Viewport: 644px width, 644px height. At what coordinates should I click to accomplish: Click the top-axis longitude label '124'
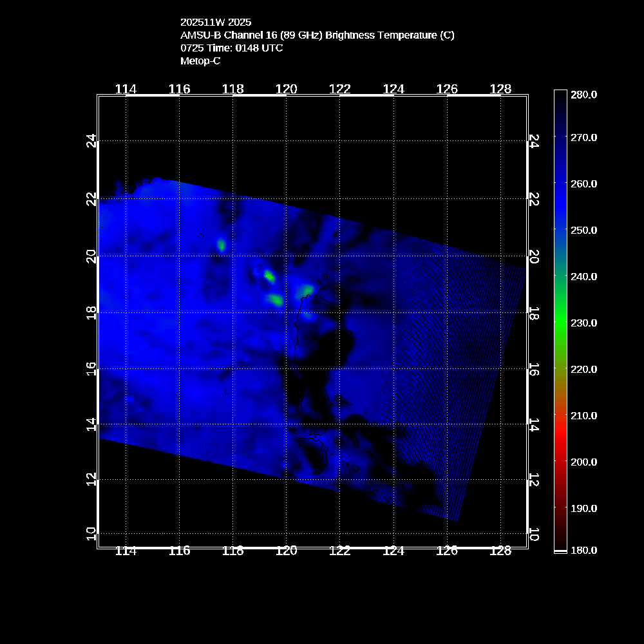coord(393,89)
